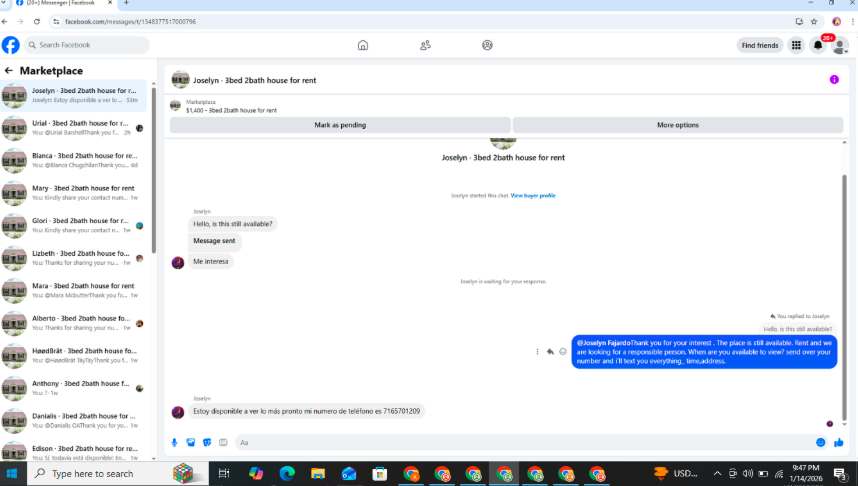Open Edison conversation in the list
This screenshot has height=486, width=858.
[74, 452]
